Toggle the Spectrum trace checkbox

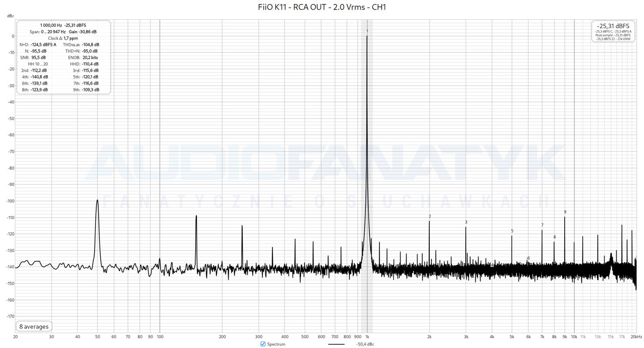pyautogui.click(x=263, y=344)
